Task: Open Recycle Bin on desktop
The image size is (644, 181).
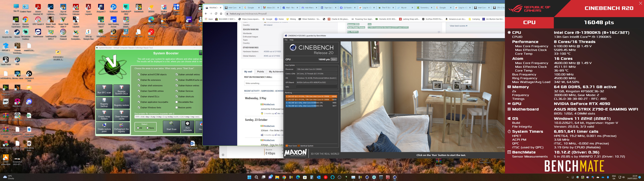Action: click(x=7, y=34)
